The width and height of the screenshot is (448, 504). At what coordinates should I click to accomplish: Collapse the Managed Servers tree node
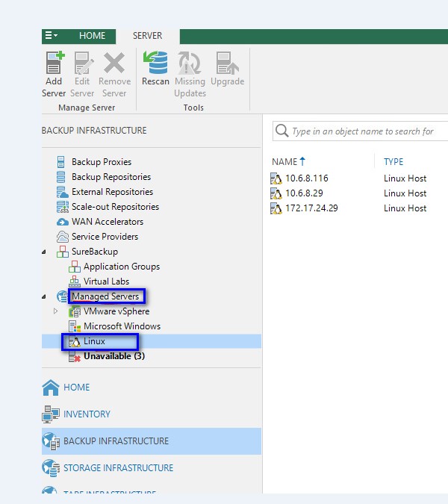[45, 296]
